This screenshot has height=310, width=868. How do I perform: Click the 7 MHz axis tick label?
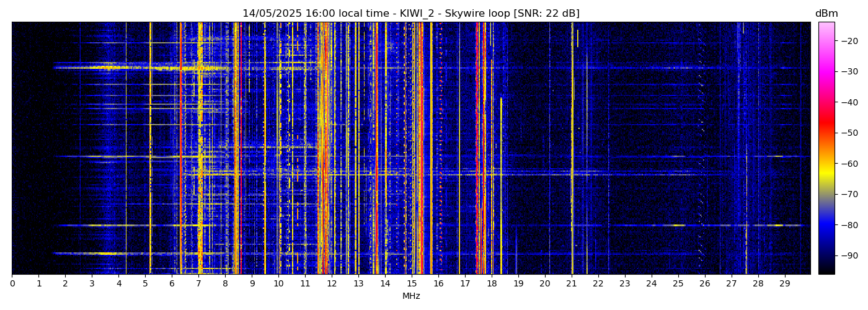tap(198, 283)
